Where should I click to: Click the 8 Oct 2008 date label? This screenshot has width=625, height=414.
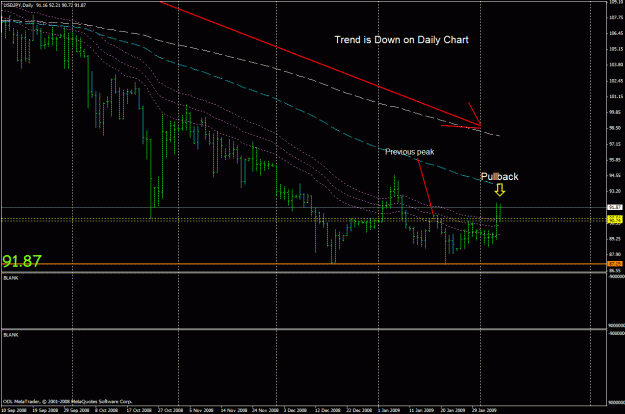106,410
